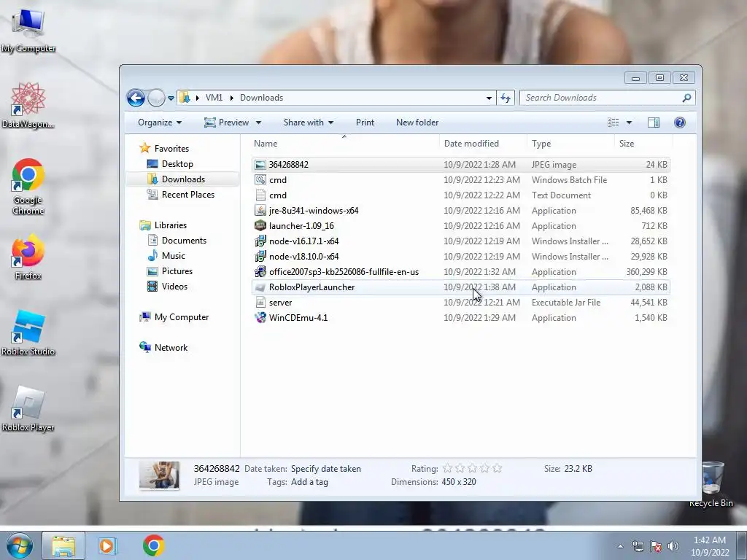This screenshot has width=747, height=560.
Task: Click the media player taskbar icon
Action: 107,545
